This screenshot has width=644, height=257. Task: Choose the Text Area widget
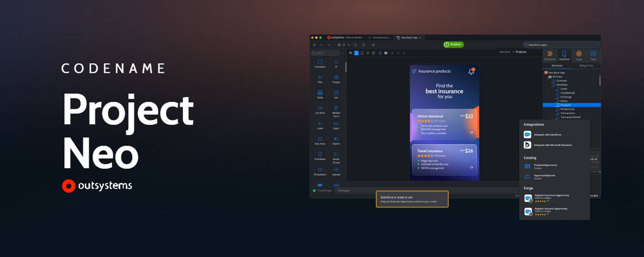[320, 141]
